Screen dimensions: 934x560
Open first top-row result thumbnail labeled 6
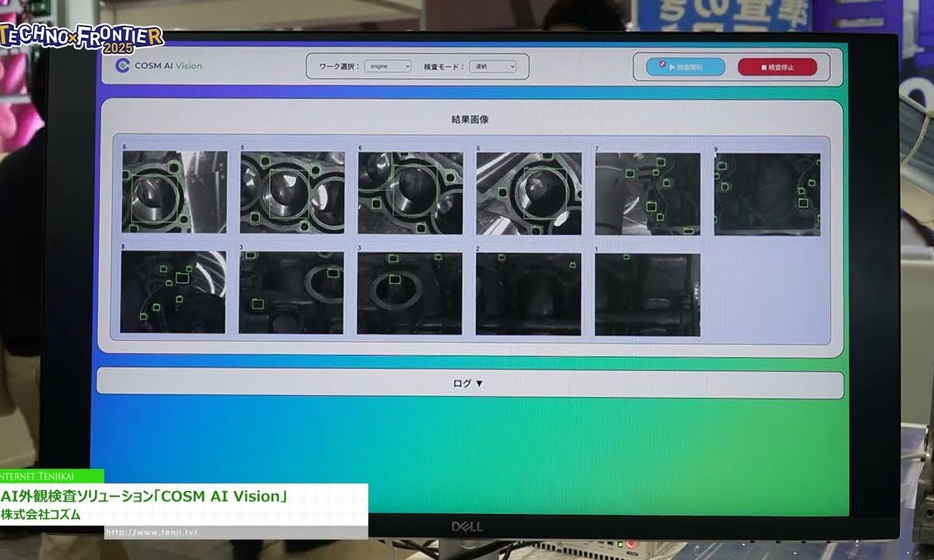[174, 192]
